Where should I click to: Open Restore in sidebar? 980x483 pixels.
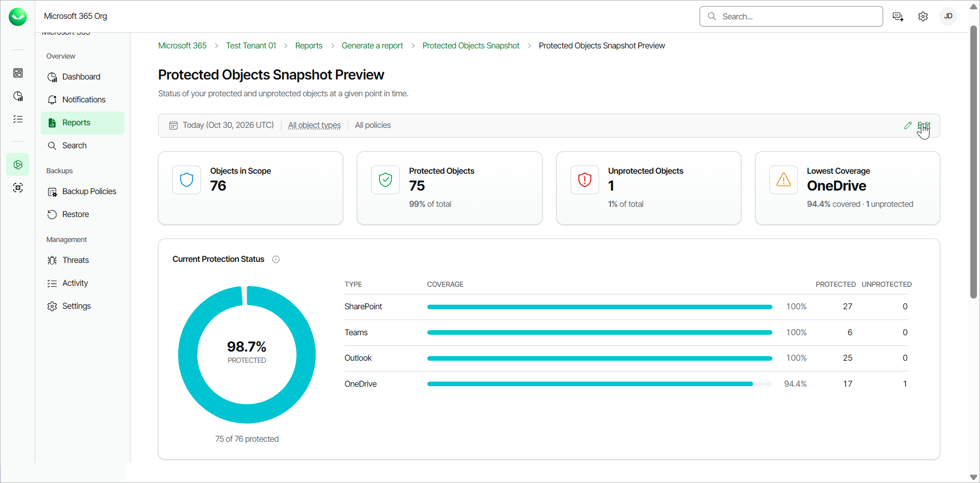click(x=83, y=214)
